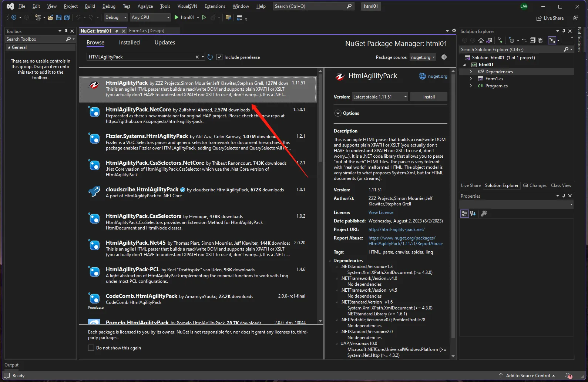The width and height of the screenshot is (588, 382).
Task: Toggle Include prerelease checkbox
Action: (219, 57)
